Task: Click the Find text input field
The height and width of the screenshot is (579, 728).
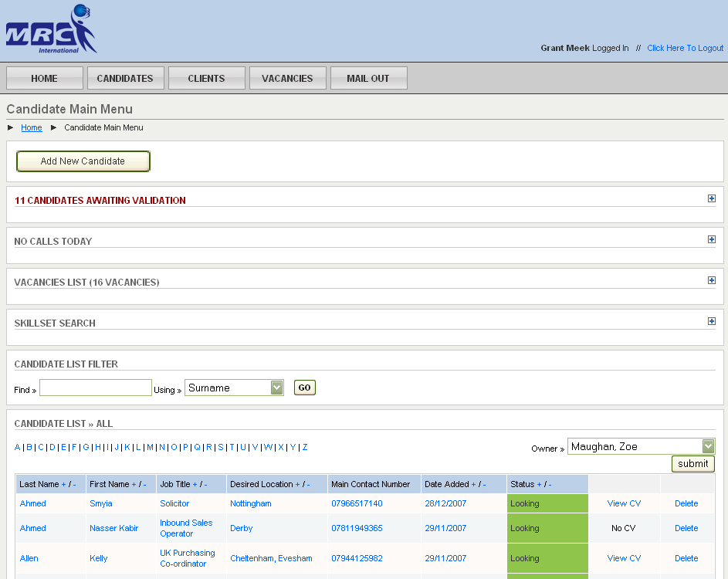Action: (x=95, y=387)
